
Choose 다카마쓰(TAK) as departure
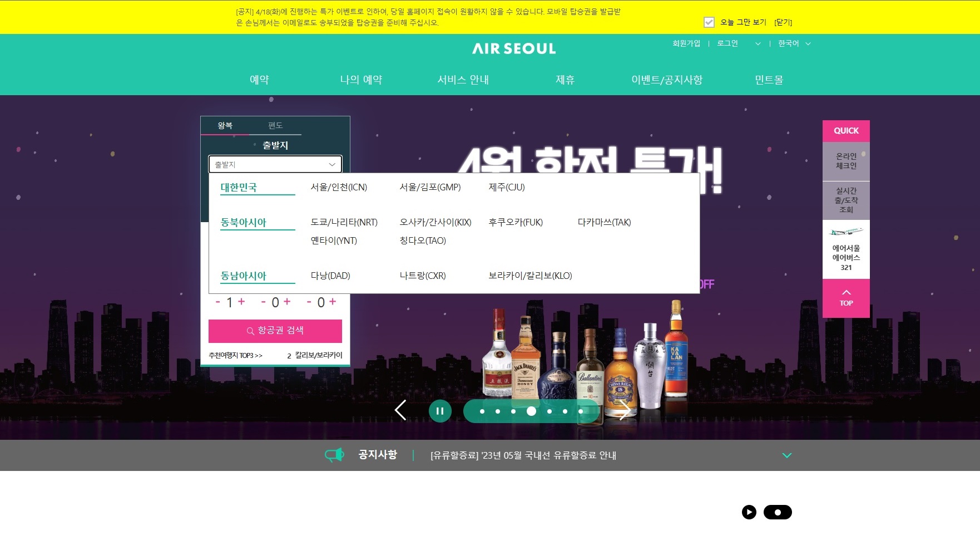(605, 223)
